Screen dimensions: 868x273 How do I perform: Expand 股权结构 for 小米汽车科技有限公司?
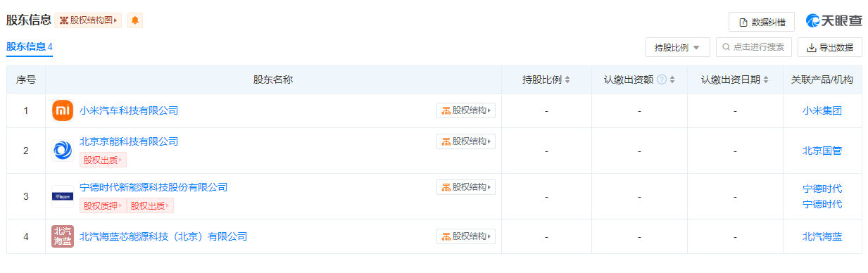pos(466,110)
